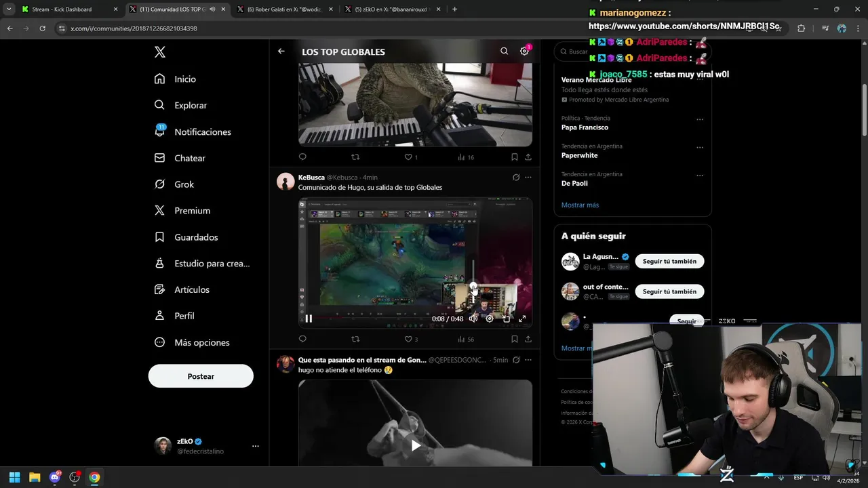Open more options for De Paoli trend

(700, 176)
